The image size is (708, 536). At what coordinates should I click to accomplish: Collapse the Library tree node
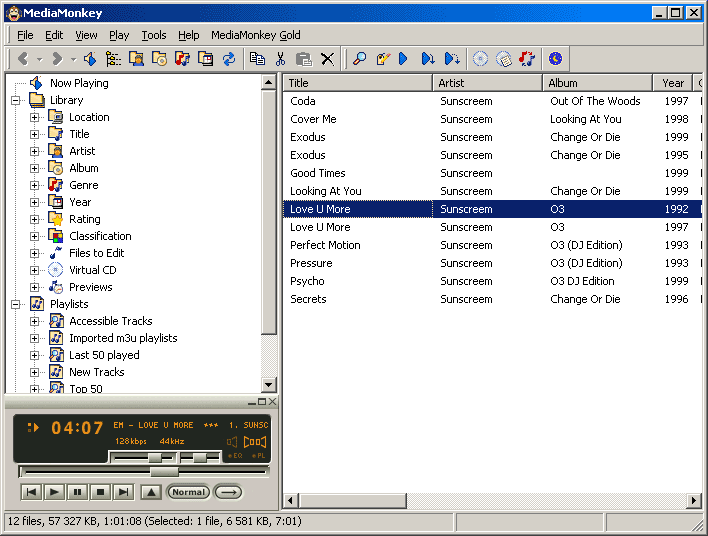point(16,100)
